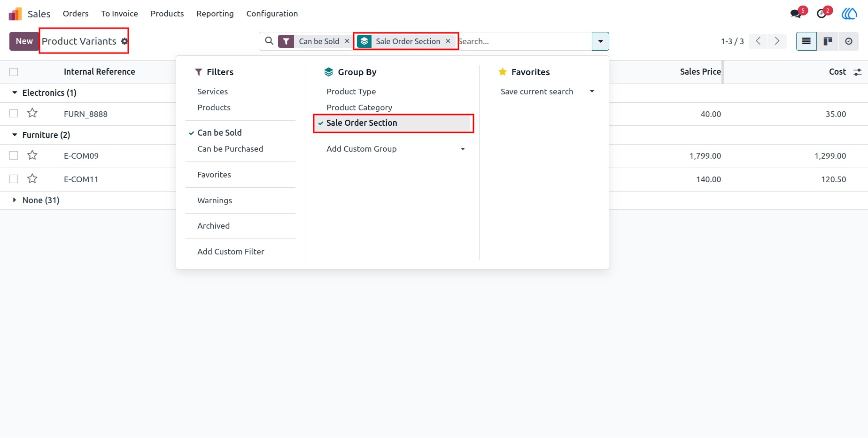Select the E-COM11 row checkbox
This screenshot has width=868, height=438.
pyautogui.click(x=14, y=179)
